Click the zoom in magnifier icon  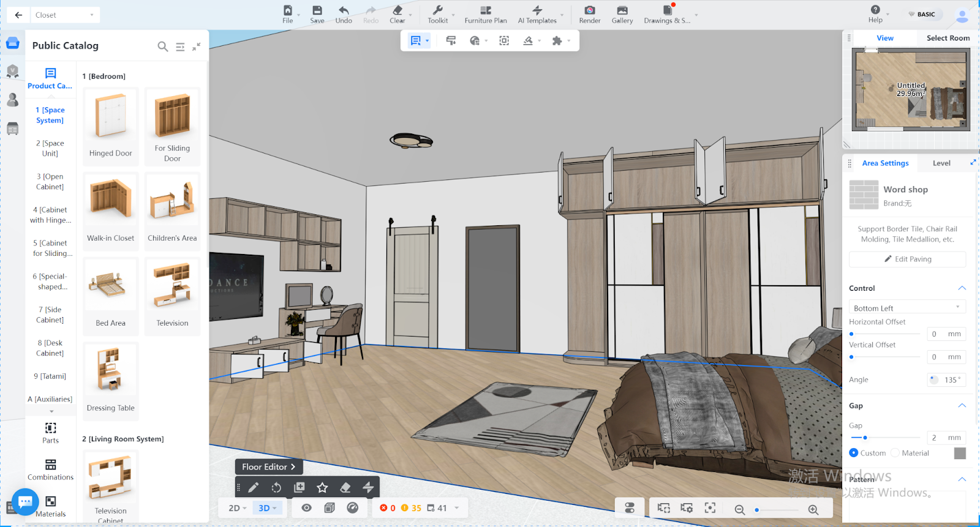pyautogui.click(x=813, y=510)
